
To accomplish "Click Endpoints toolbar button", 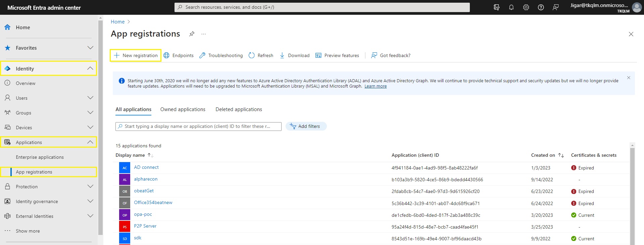I will click(179, 55).
